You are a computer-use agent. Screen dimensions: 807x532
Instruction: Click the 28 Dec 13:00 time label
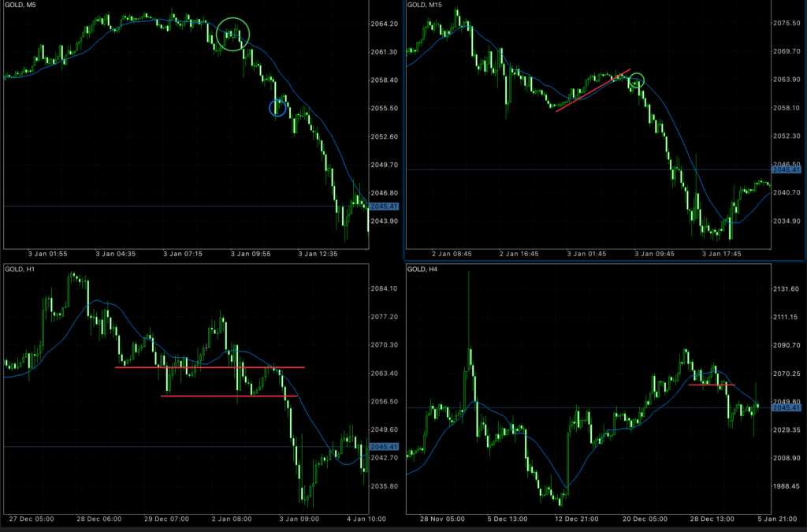point(712,519)
